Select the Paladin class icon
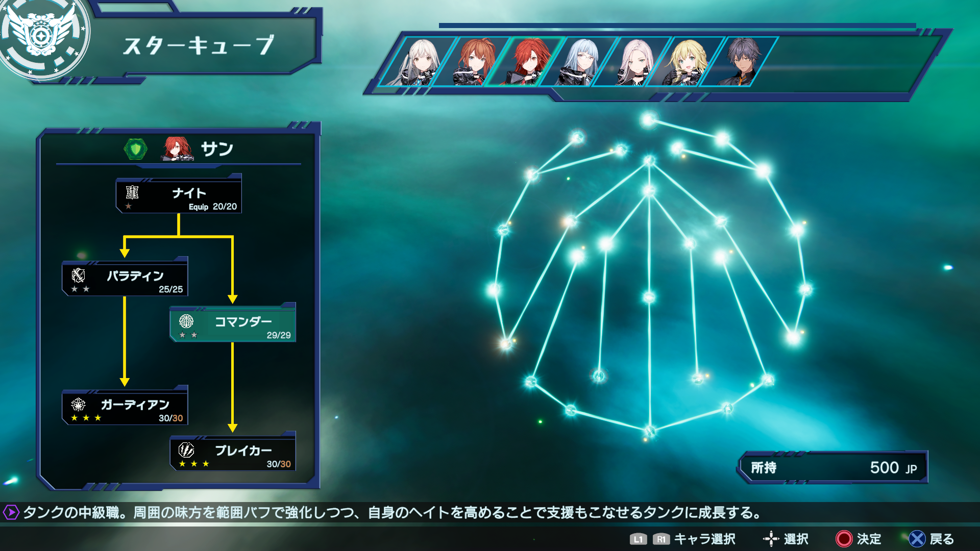Screen dimensions: 980x551 coord(78,275)
